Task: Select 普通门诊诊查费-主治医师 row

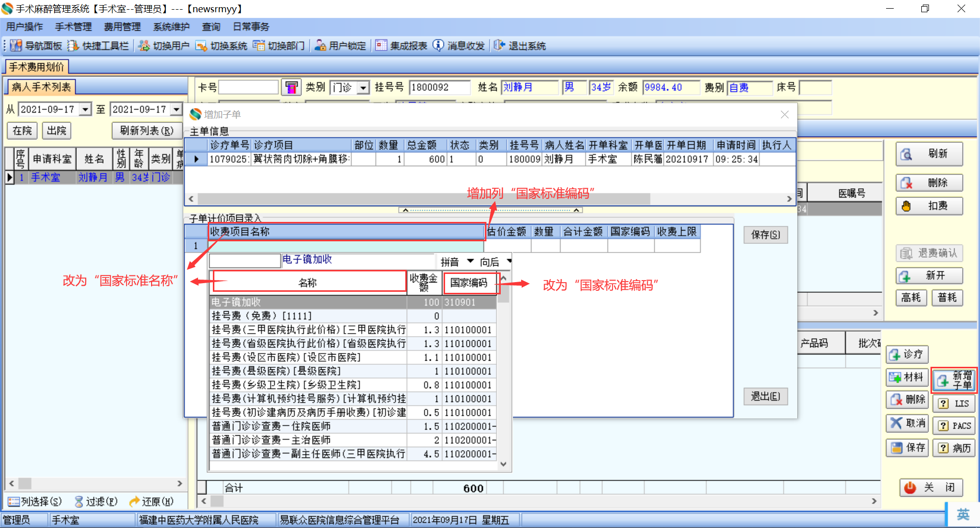Action: tap(353, 440)
